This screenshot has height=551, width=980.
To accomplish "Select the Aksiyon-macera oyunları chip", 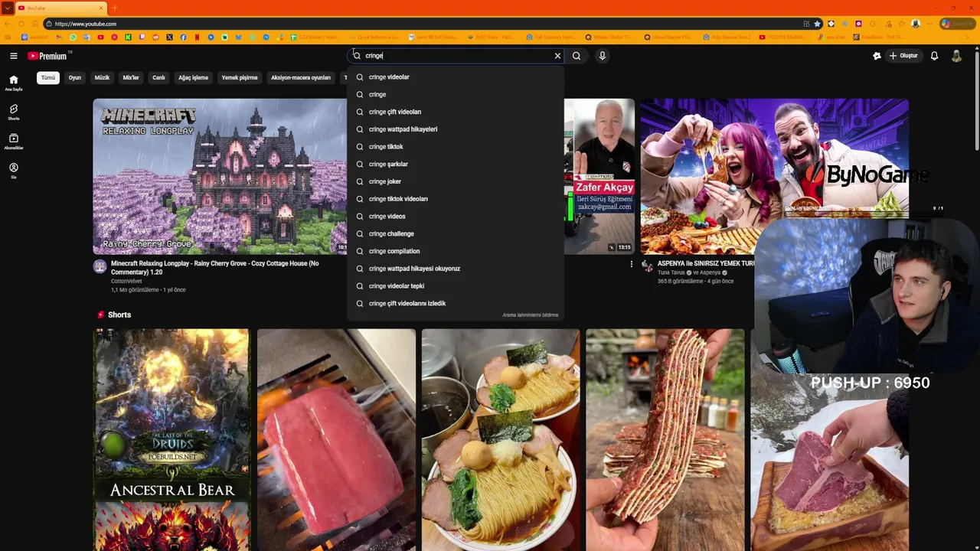I will tap(300, 77).
